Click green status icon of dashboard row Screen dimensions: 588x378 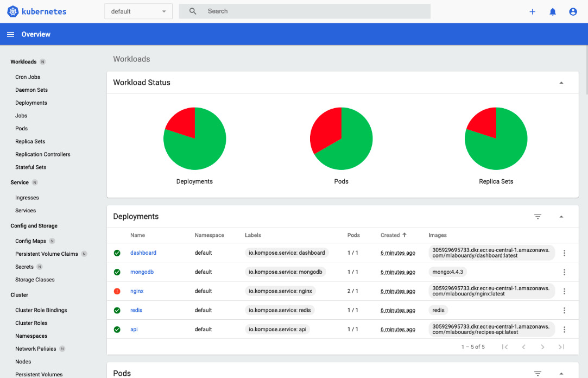point(117,253)
